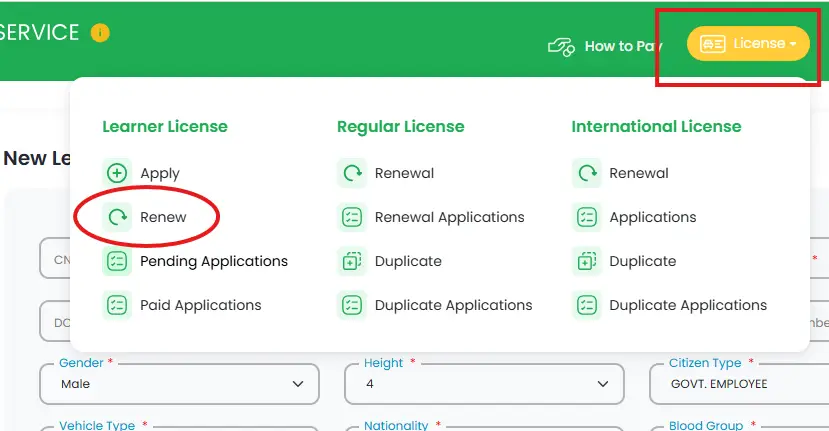Select Renewal Applications menu entry

[x=449, y=217]
